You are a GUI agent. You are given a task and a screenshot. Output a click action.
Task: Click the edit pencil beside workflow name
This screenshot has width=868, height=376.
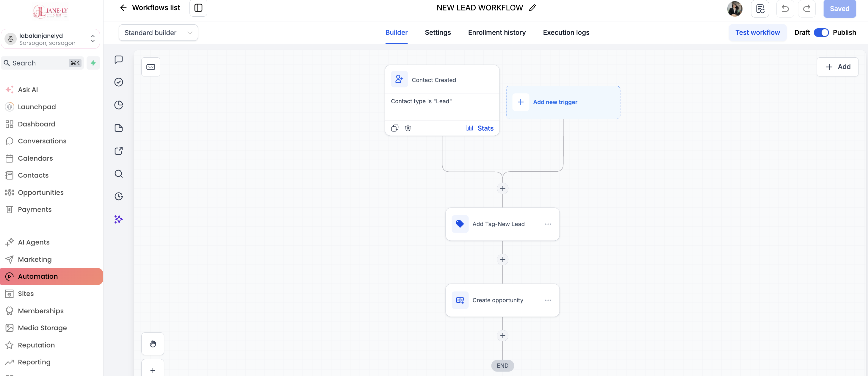coord(532,8)
